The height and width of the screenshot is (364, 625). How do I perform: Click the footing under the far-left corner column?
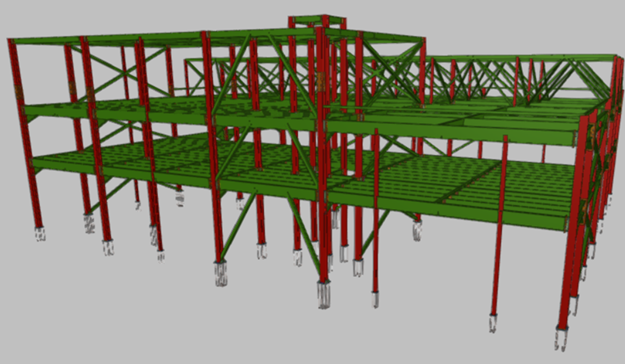tap(39, 234)
